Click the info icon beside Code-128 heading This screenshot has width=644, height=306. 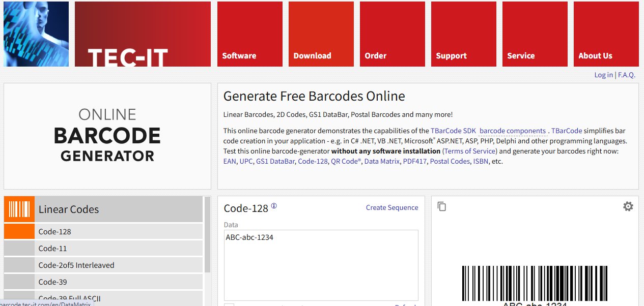click(x=274, y=206)
